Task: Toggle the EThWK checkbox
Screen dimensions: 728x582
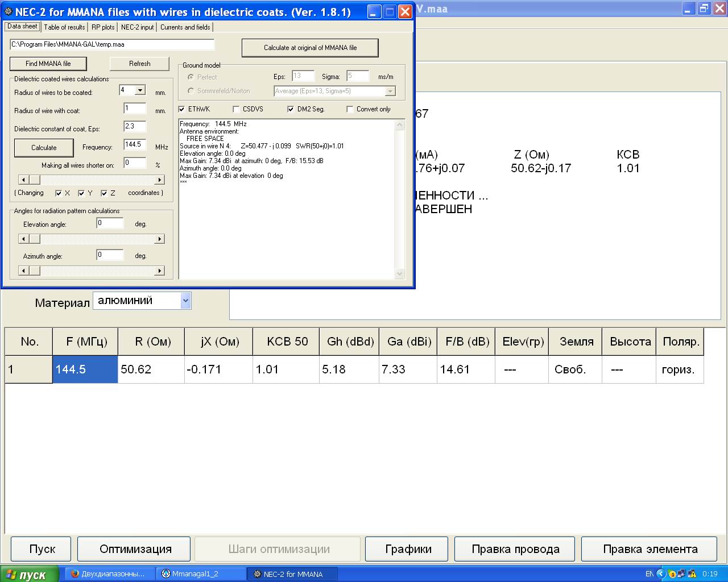Action: pos(181,109)
